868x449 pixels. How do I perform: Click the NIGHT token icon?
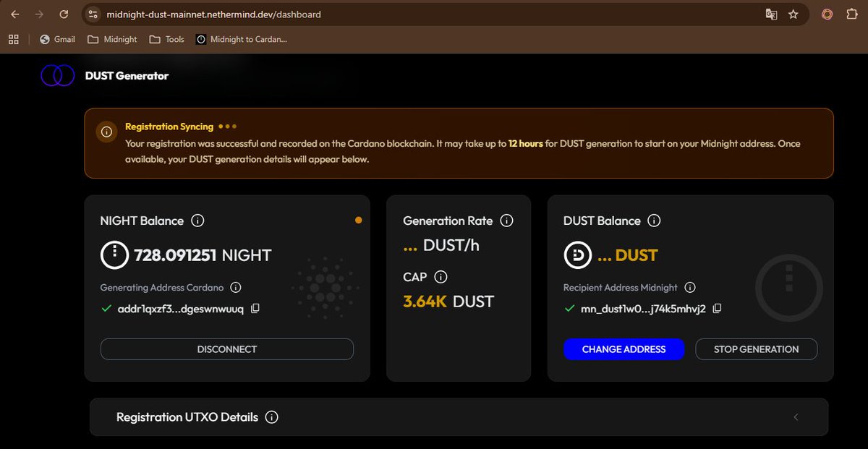[114, 255]
